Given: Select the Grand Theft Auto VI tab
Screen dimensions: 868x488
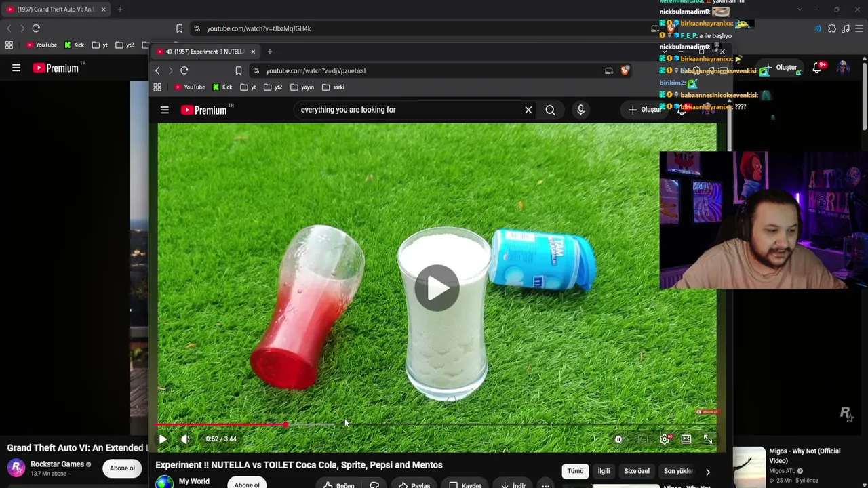Looking at the screenshot, I should tap(54, 9).
